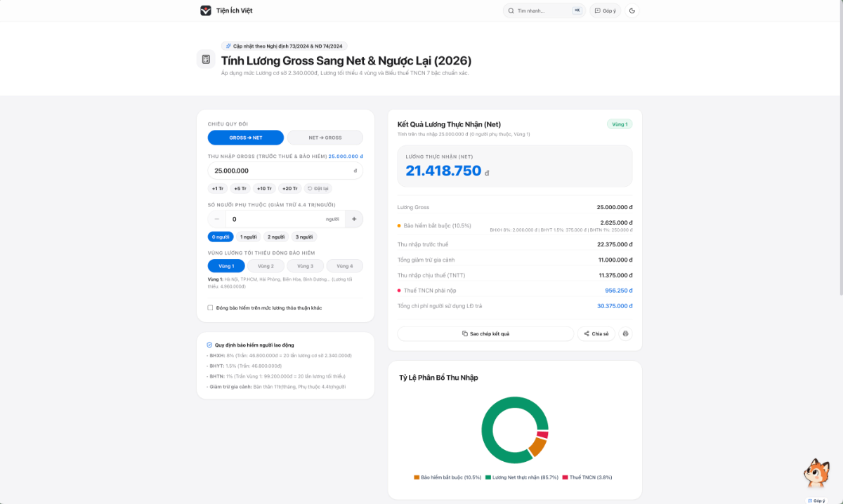
Task: Switch to GROSS → NET mode
Action: [x=246, y=138]
